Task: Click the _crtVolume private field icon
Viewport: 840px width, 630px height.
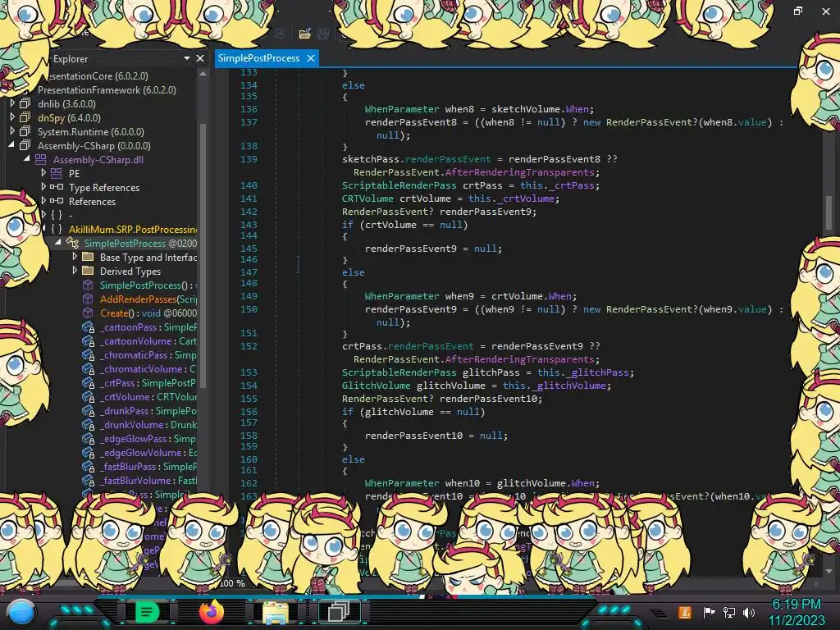Action: 89,396
